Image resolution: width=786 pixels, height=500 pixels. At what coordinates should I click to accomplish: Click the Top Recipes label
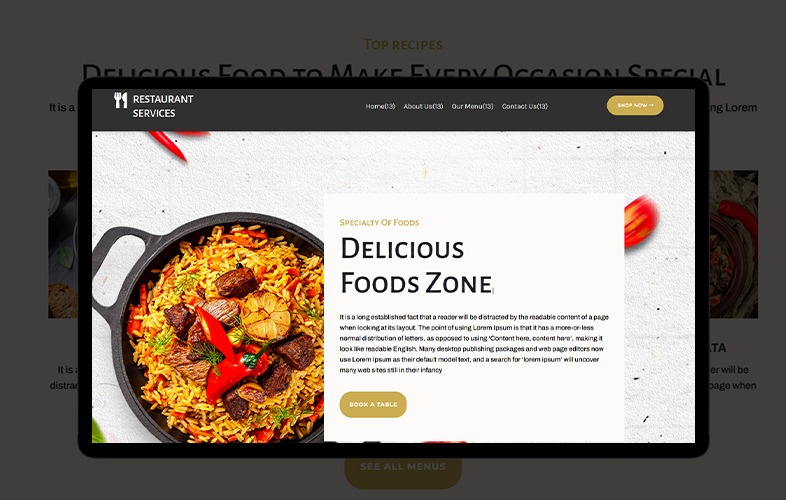tap(403, 45)
